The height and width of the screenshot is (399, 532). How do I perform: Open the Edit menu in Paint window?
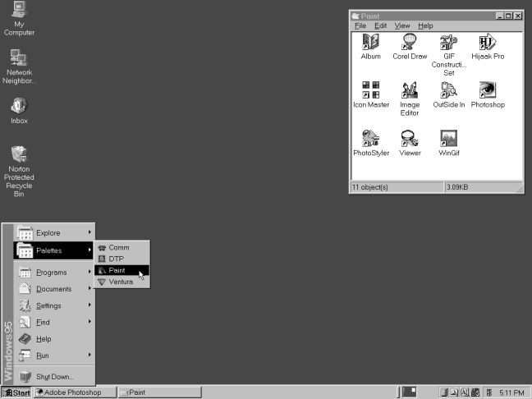(380, 25)
